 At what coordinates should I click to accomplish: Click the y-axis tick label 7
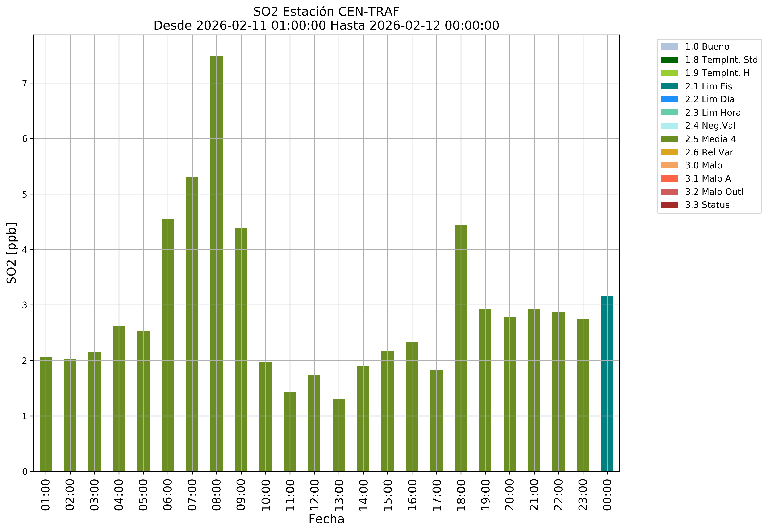[x=25, y=83]
